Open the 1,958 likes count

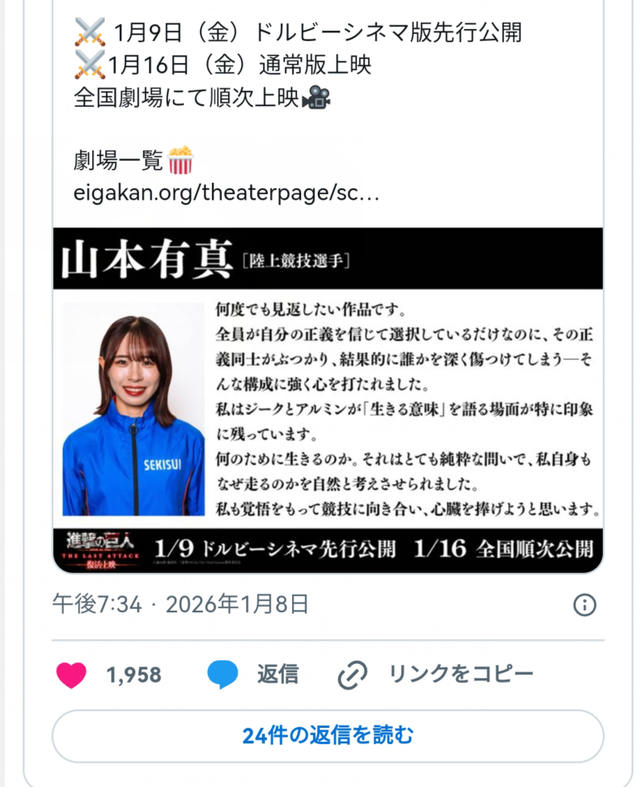tap(134, 675)
